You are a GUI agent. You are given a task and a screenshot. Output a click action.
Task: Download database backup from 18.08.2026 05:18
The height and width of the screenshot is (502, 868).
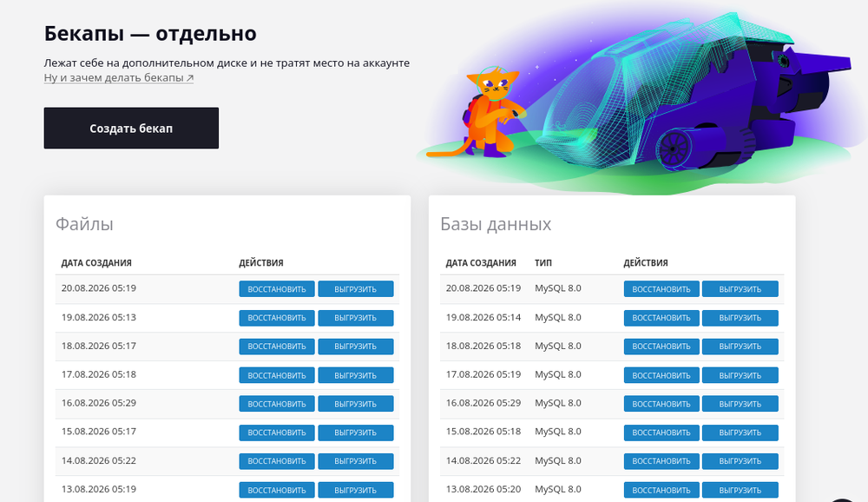click(740, 347)
